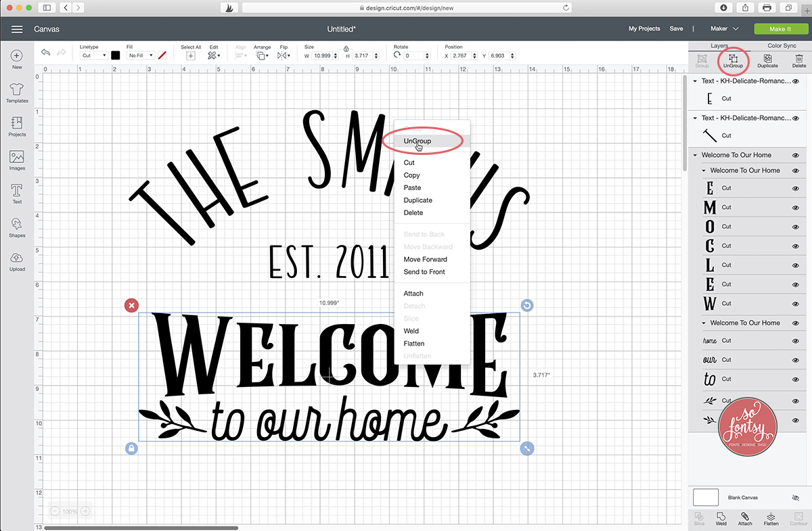Click the Duplicate icon in Layers panel

[767, 62]
